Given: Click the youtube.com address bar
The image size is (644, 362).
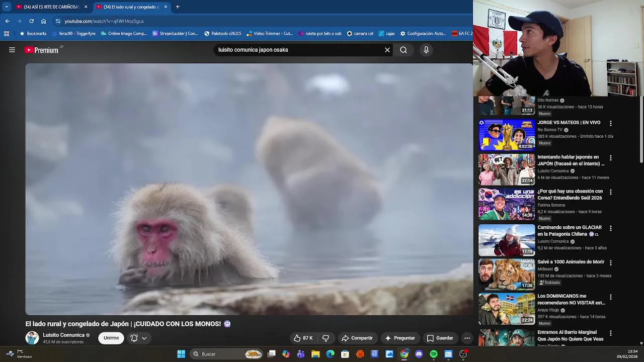Looking at the screenshot, I should pos(262,21).
